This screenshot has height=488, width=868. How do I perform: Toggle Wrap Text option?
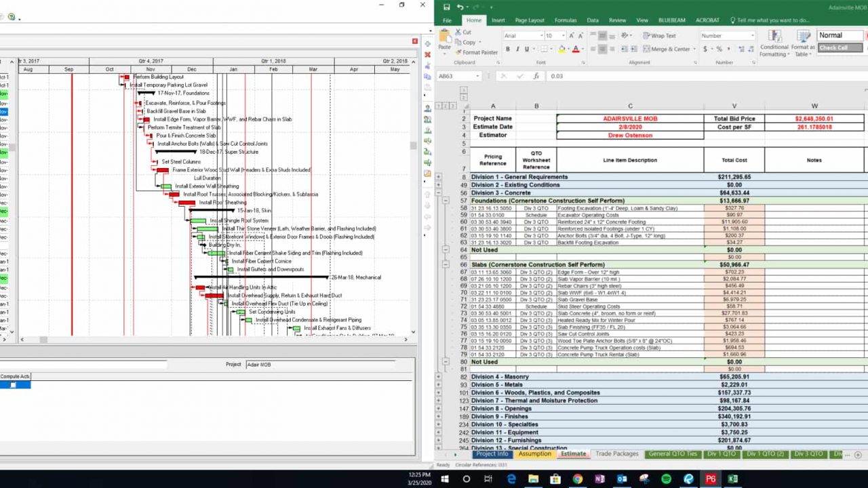658,36
